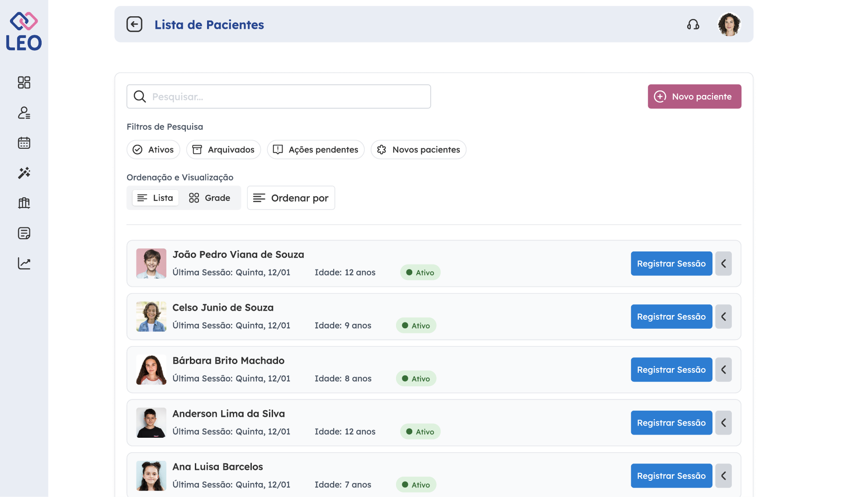This screenshot has height=497, width=868.
Task: Open the calendar icon in sidebar
Action: coord(24,143)
